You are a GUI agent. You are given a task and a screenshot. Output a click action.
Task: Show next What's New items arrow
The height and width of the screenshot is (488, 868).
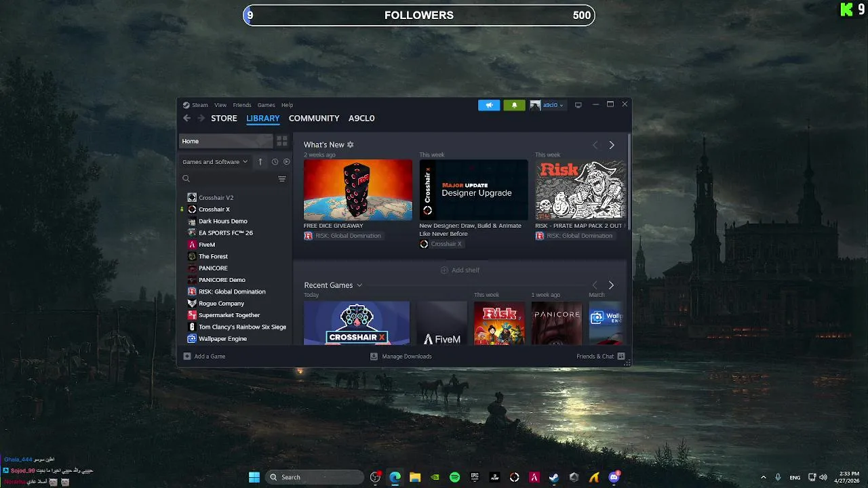(612, 145)
